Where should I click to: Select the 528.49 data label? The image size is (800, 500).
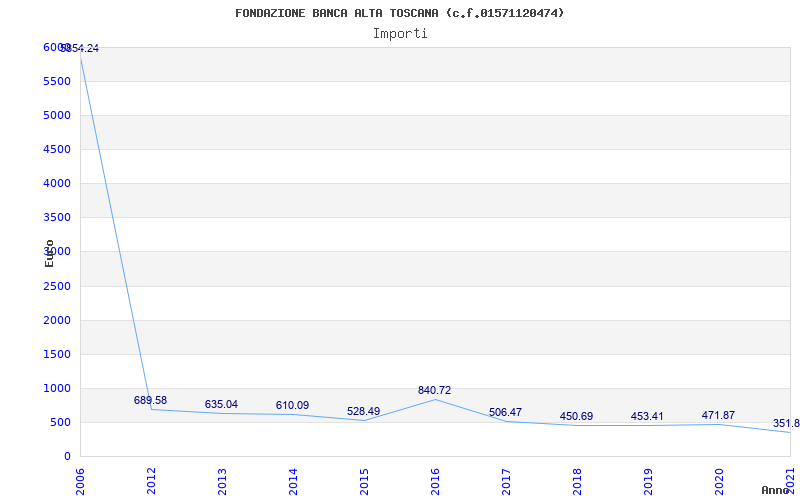[x=363, y=412]
